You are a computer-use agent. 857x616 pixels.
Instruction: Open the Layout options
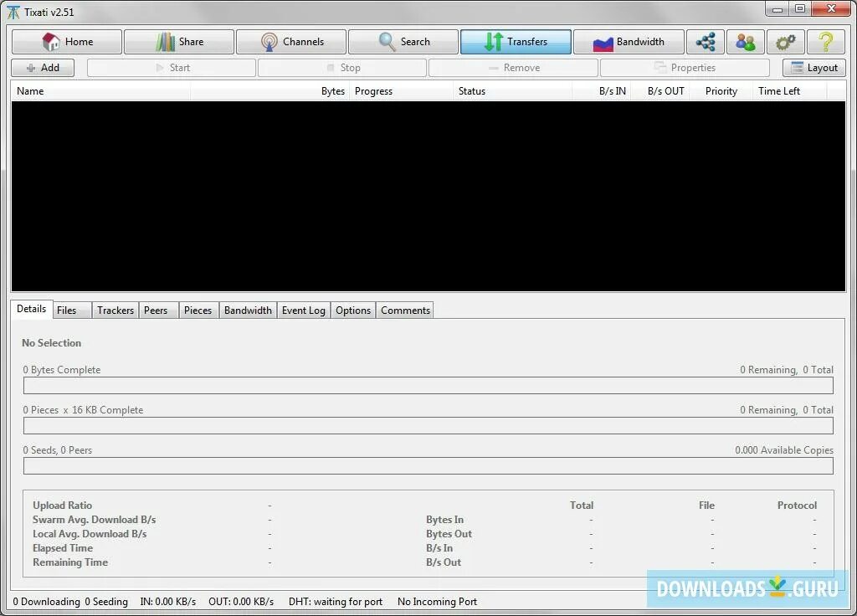(x=813, y=68)
